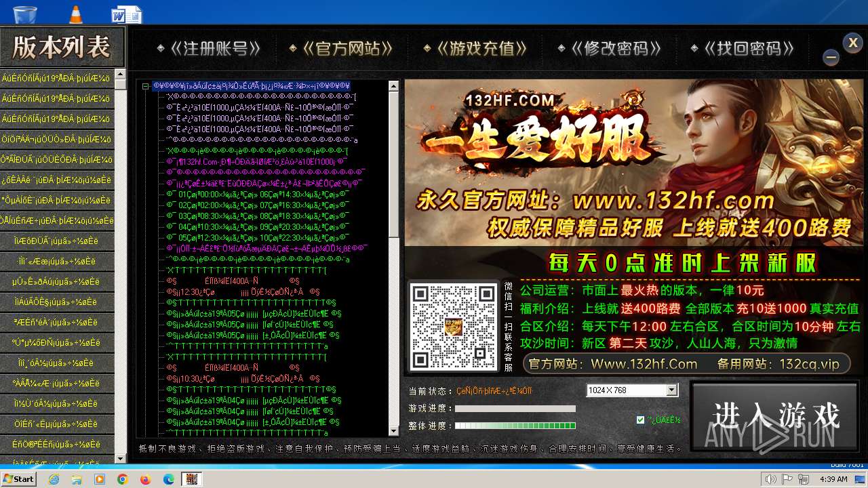
Task: Click the 游戏进度 progress bar
Action: 515,409
